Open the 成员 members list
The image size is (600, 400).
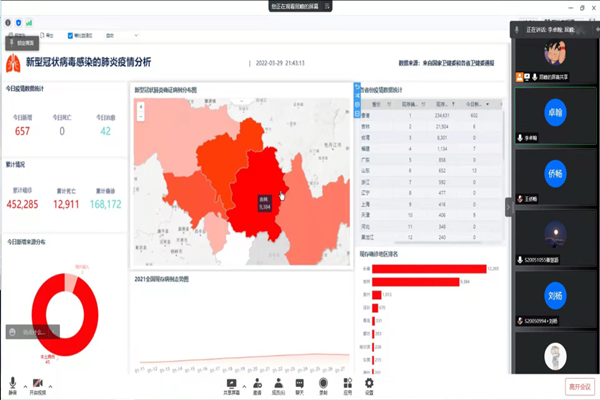tap(279, 384)
